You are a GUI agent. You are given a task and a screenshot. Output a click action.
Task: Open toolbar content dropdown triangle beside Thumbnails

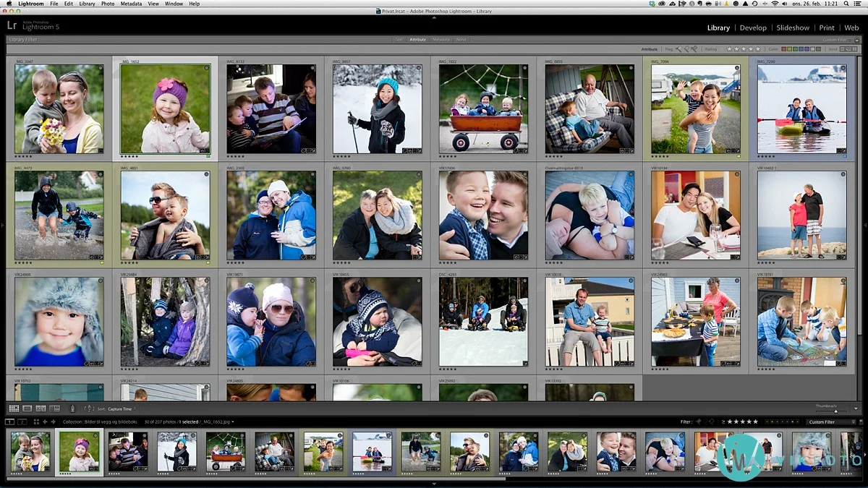856,408
